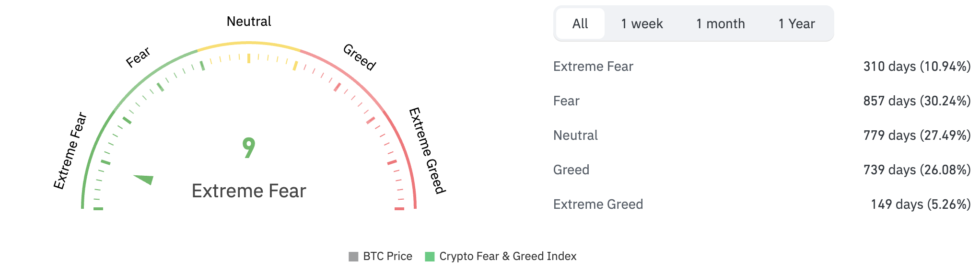Image resolution: width=980 pixels, height=272 pixels.
Task: Click the "739 days (26.08%)" statistic value
Action: click(917, 170)
